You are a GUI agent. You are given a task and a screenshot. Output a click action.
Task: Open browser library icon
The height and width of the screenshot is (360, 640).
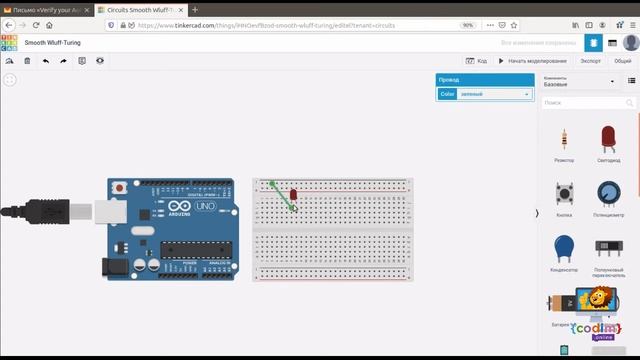click(576, 25)
